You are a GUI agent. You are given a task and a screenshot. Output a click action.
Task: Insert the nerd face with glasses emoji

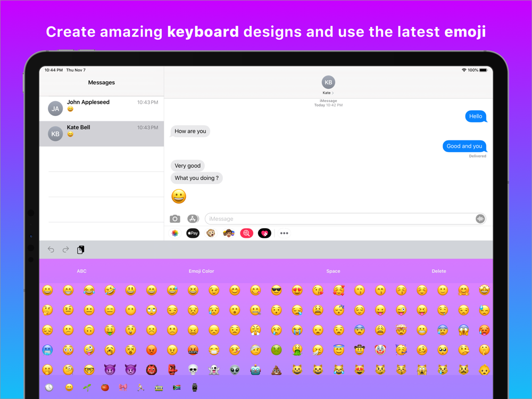coord(89,370)
